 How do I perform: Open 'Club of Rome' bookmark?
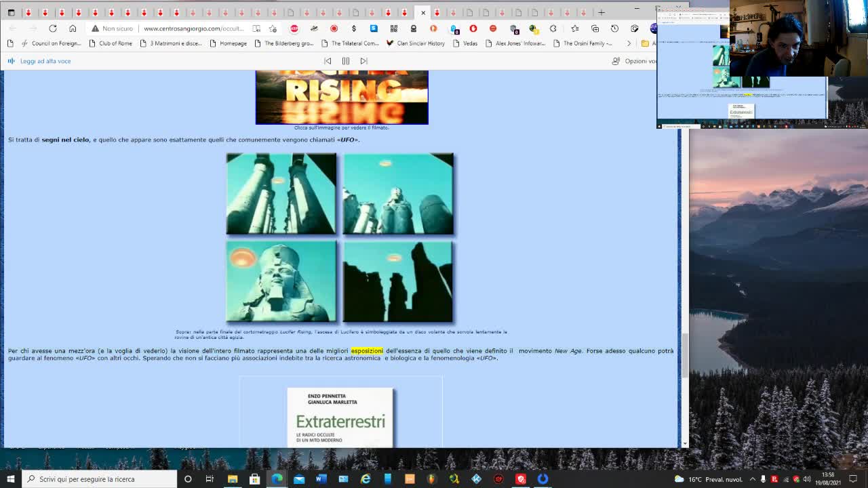click(x=110, y=43)
